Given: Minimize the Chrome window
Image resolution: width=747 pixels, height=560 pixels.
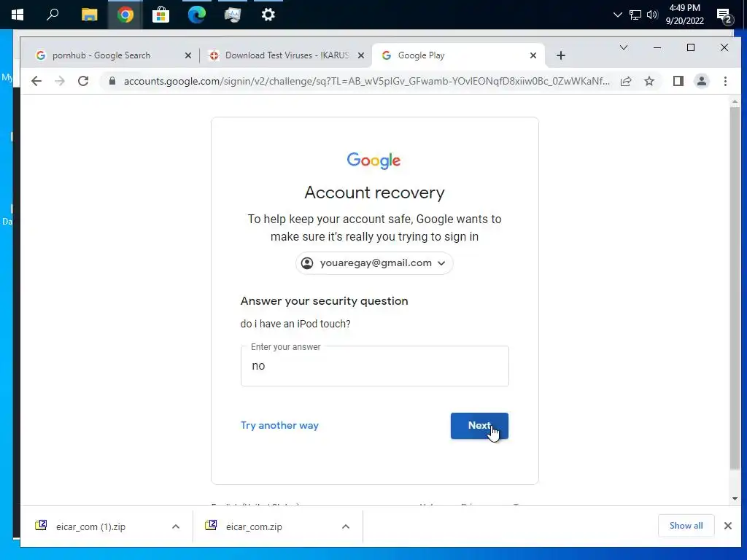Looking at the screenshot, I should coord(657,47).
